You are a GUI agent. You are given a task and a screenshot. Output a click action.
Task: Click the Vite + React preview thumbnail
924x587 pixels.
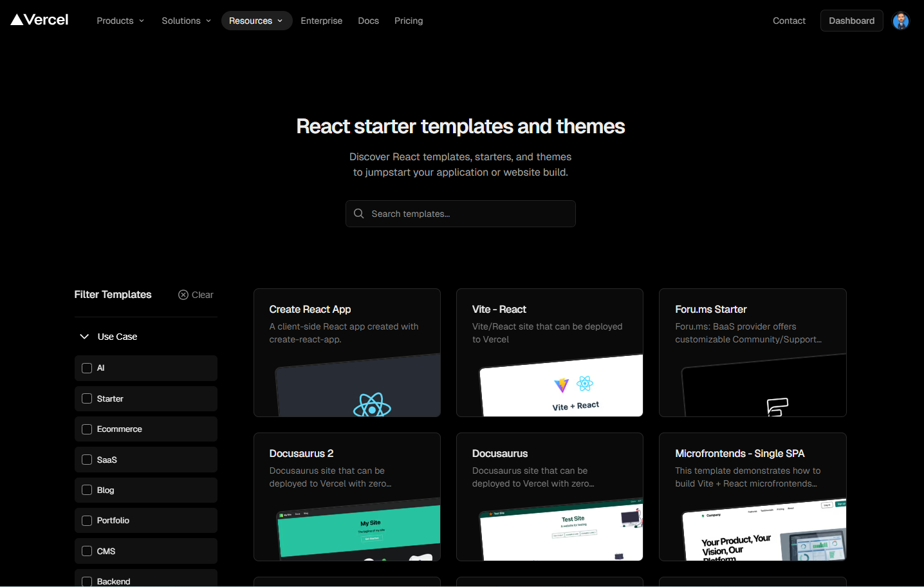tap(561, 386)
